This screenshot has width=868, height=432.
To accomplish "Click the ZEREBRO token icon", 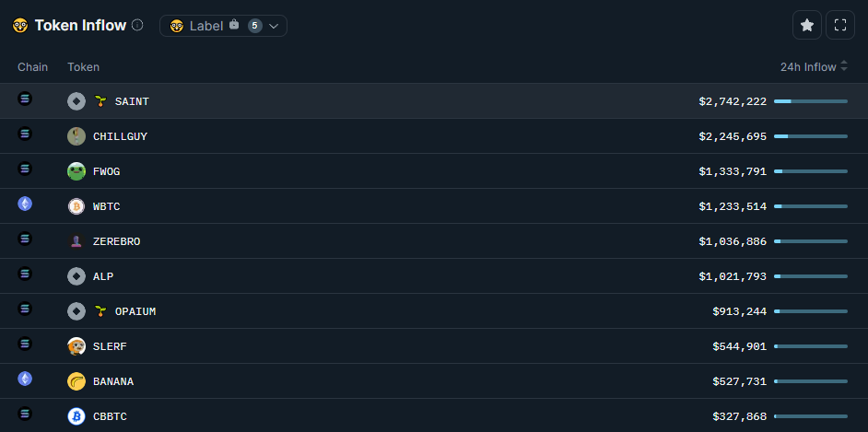I will (x=76, y=241).
